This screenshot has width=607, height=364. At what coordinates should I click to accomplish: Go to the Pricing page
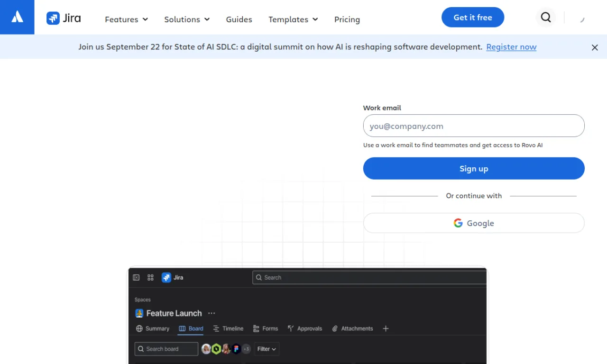pos(347,19)
